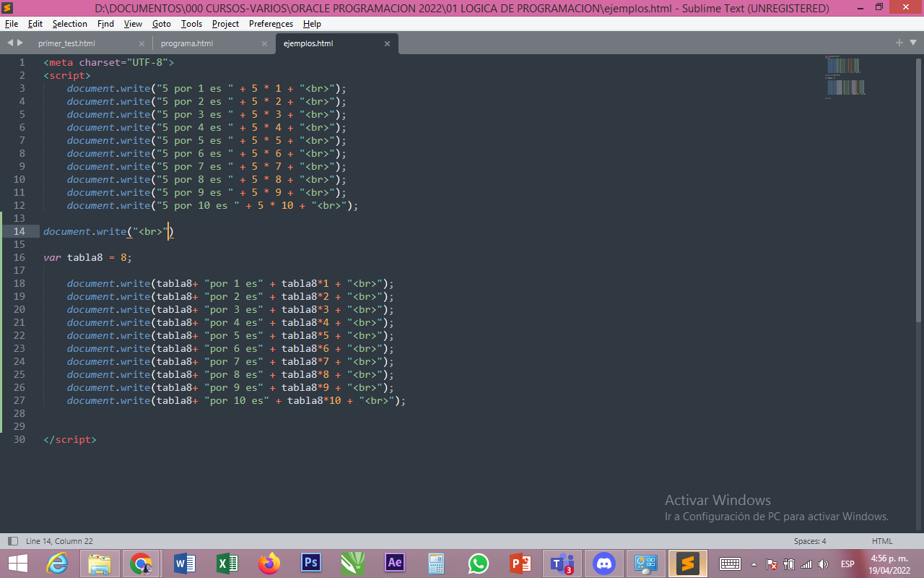Open the Windows Start button
924x578 pixels.
point(18,564)
